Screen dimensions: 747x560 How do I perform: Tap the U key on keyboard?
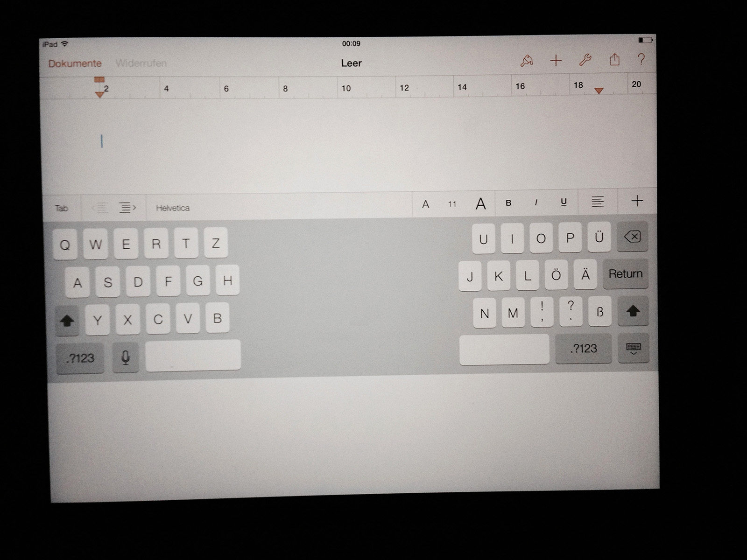pos(483,239)
